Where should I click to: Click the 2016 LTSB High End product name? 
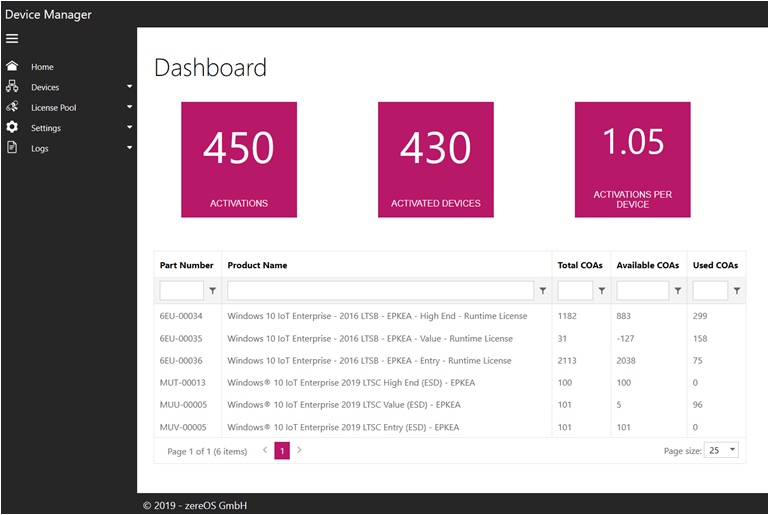coord(377,316)
